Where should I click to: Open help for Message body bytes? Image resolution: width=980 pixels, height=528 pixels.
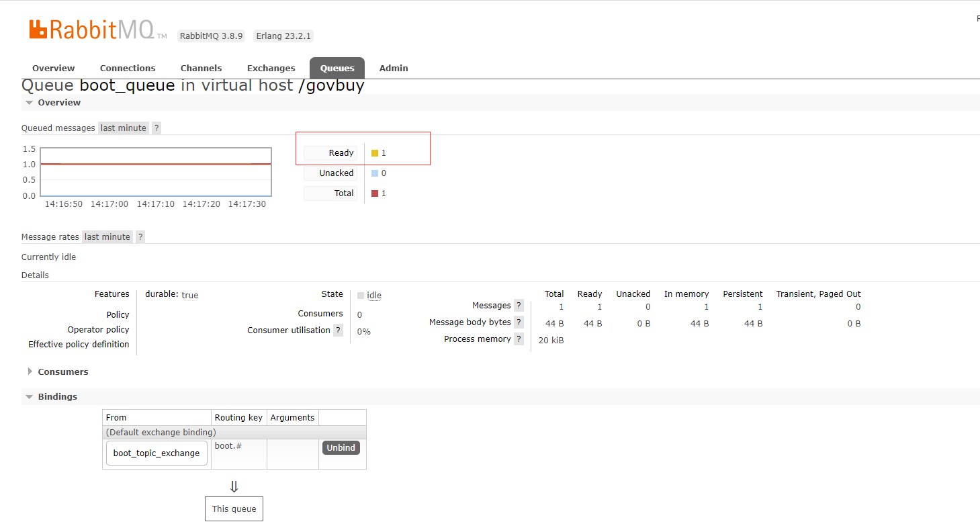tap(519, 322)
